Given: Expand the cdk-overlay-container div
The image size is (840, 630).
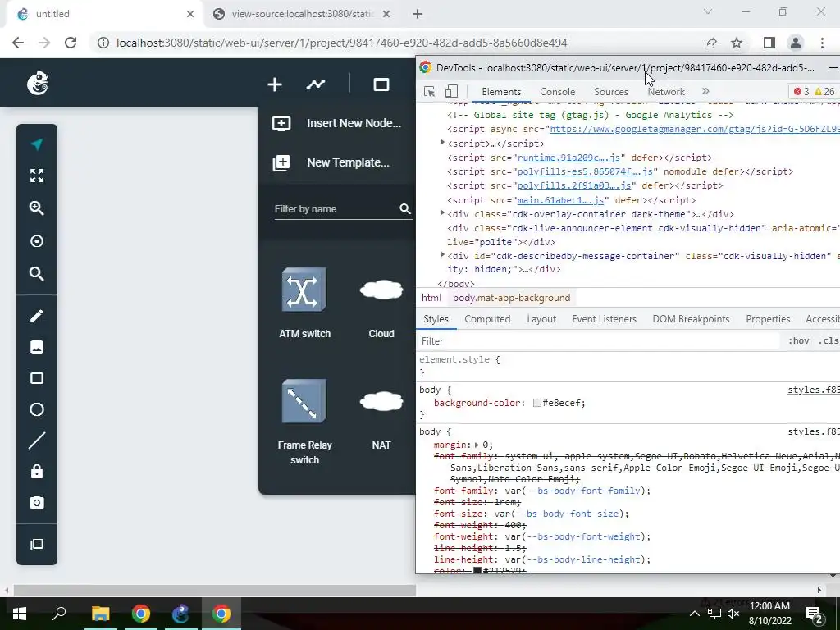Looking at the screenshot, I should [x=442, y=213].
